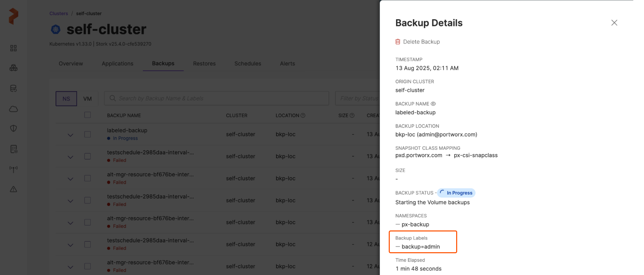This screenshot has height=275, width=644.
Task: Click the backup name search field
Action: 216,98
